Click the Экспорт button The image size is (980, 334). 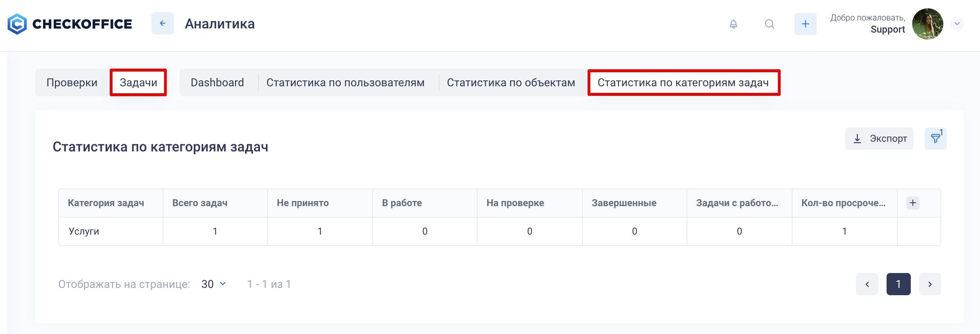[879, 139]
